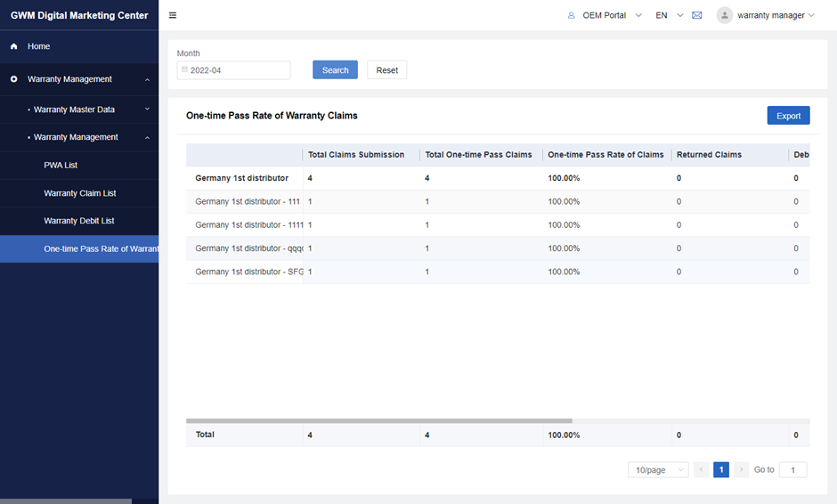Select the Germany 1st distributor - SFG row
Viewport: 837px width, 504px height.
[498, 272]
